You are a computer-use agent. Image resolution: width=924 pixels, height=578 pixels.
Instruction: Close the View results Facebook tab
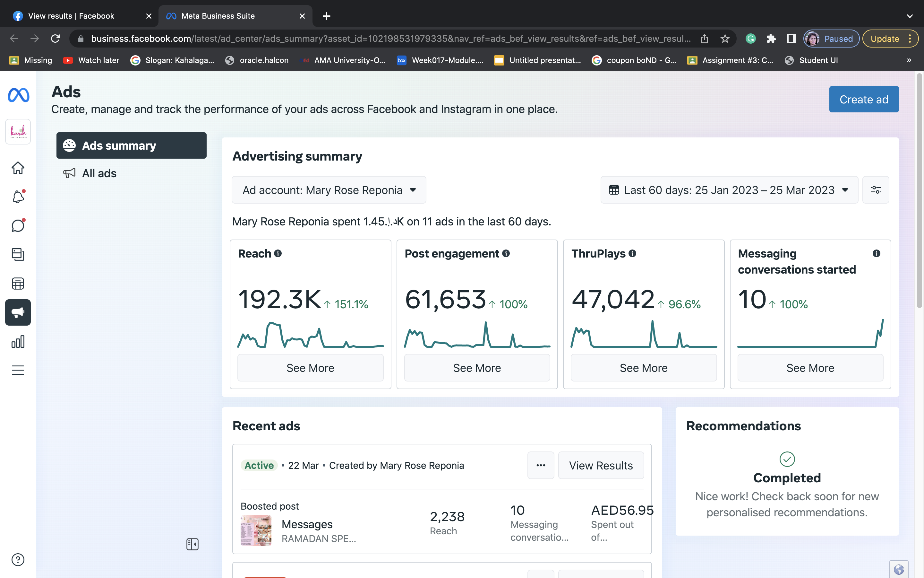149,16
